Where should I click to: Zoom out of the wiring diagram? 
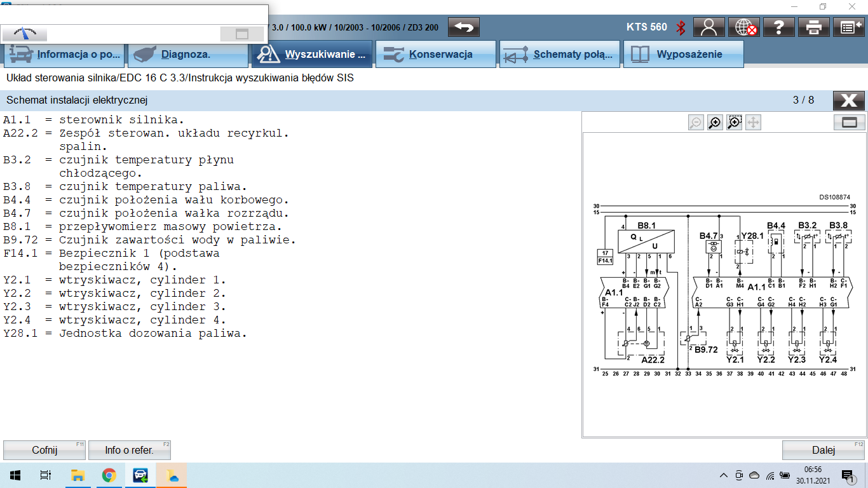coord(696,123)
